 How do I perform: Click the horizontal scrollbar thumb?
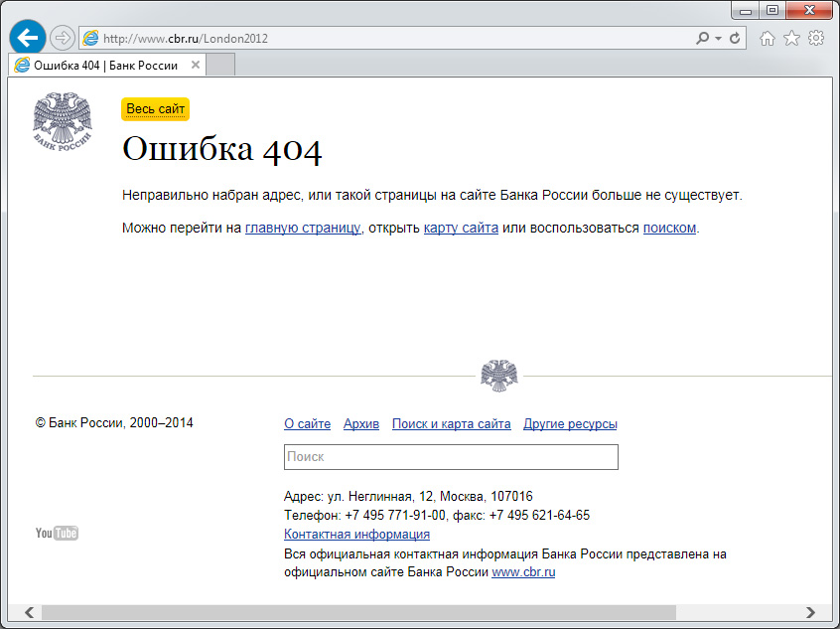[358, 612]
